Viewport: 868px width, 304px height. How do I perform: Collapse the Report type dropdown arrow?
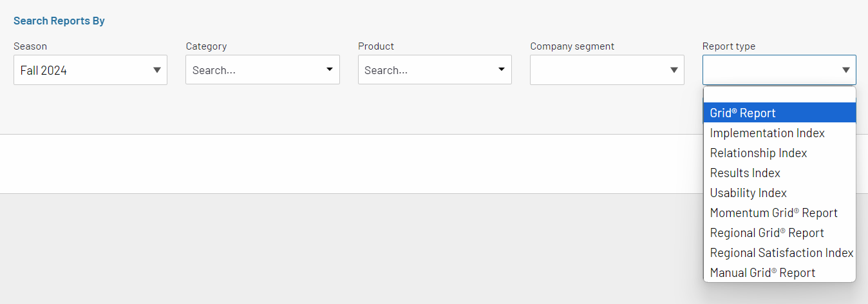pos(846,70)
